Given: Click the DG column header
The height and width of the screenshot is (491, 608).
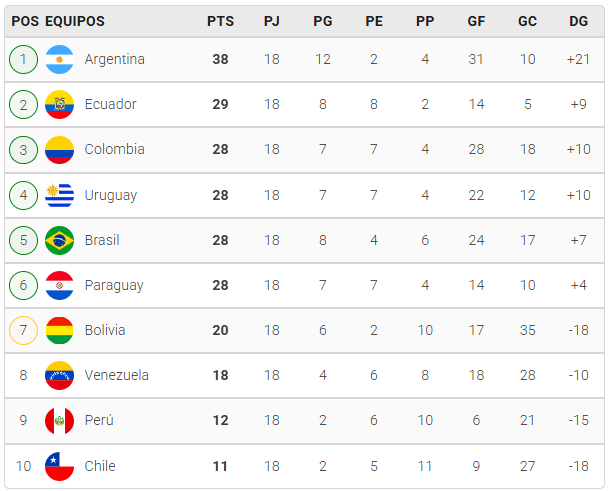Looking at the screenshot, I should (x=579, y=21).
